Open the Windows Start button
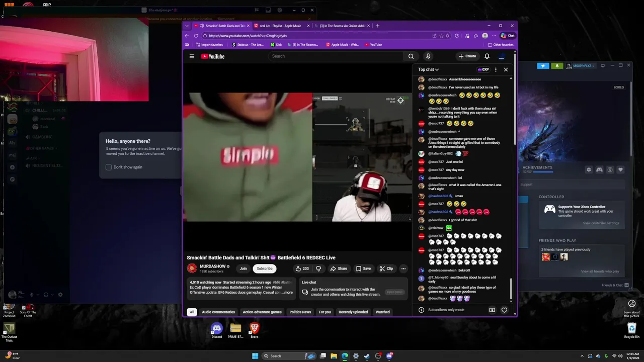The image size is (644, 362). [x=255, y=356]
